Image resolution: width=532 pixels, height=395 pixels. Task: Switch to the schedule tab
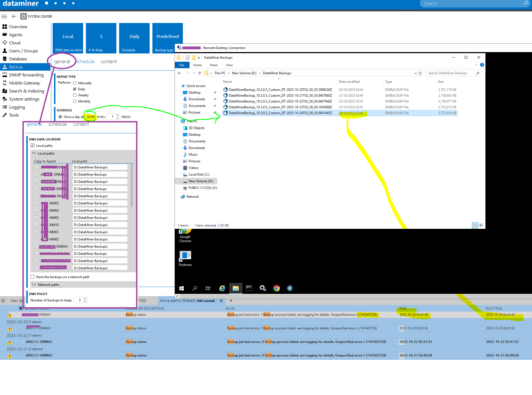tap(85, 61)
